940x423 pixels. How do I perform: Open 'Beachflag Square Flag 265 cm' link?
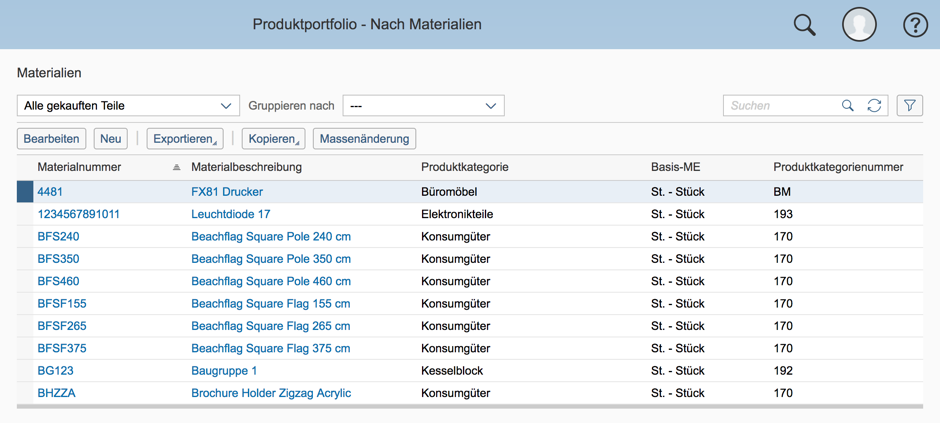click(x=270, y=326)
